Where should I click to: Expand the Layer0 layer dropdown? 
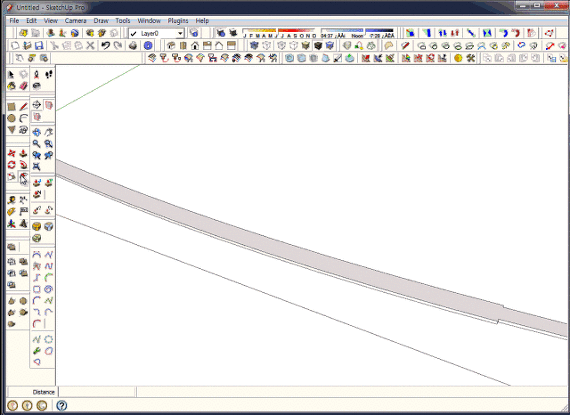tap(180, 33)
